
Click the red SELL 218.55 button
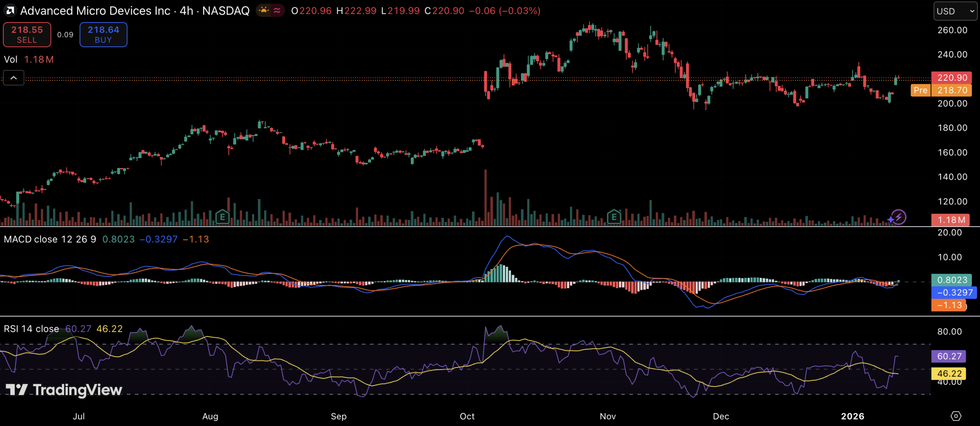27,34
